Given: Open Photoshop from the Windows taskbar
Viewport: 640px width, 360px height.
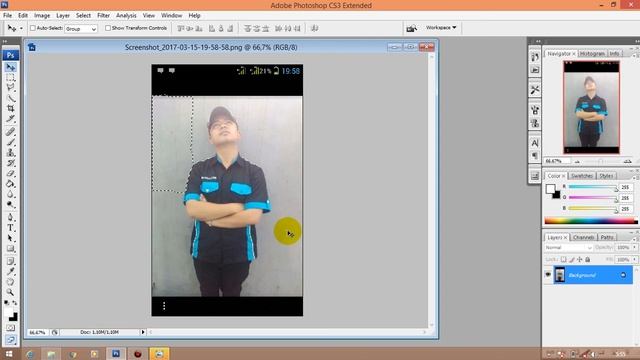Looking at the screenshot, I should click(x=116, y=353).
